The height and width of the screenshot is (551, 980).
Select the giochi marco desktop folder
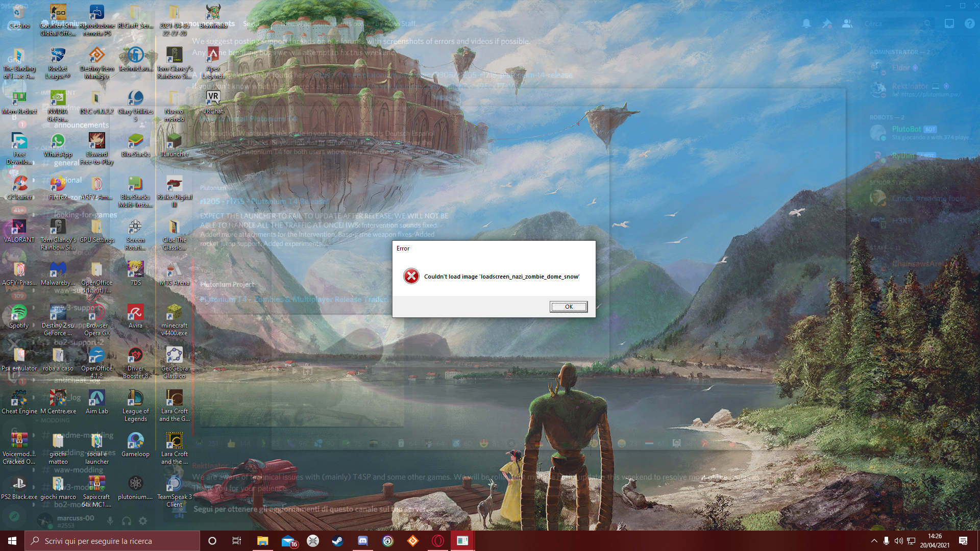pyautogui.click(x=58, y=488)
